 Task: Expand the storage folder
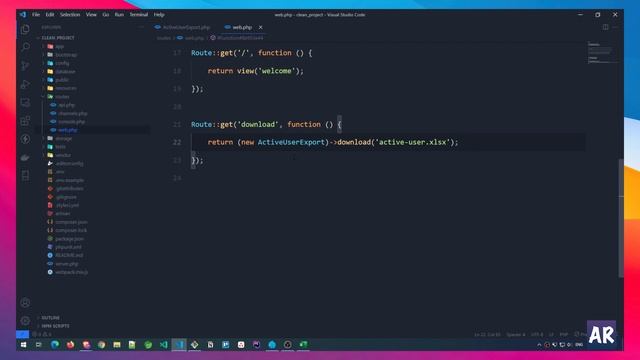[x=63, y=138]
